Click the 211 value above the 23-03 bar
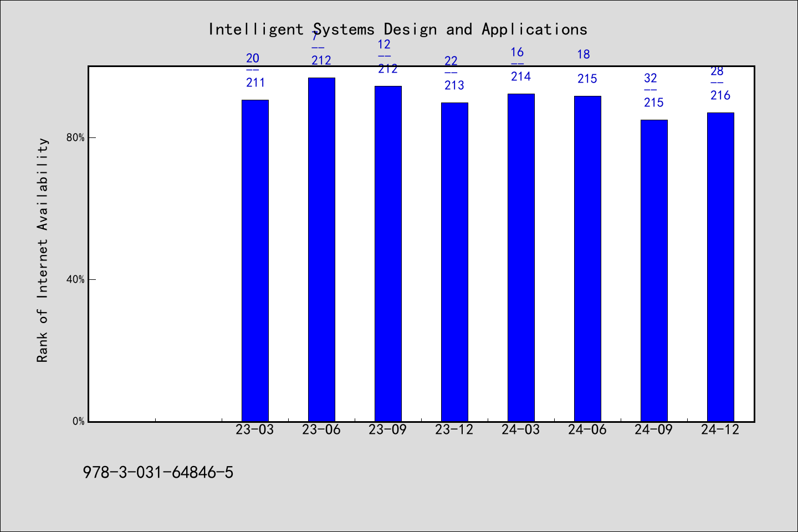The image size is (798, 532). (255, 83)
